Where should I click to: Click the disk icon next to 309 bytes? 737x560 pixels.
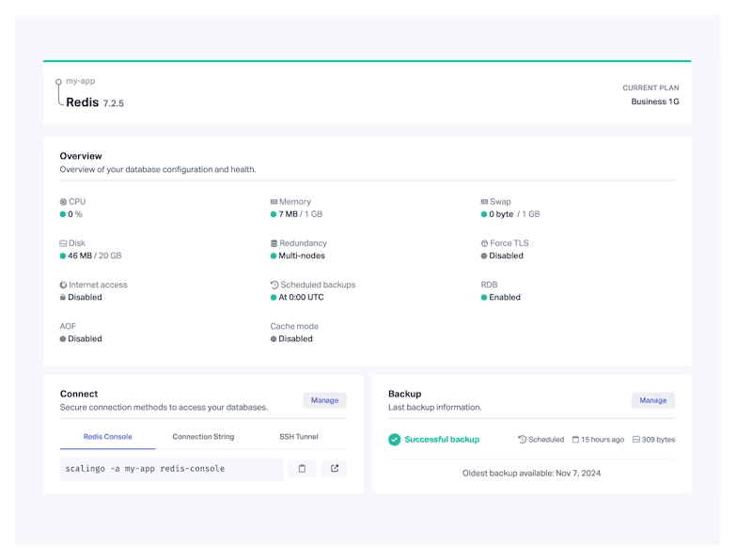635,440
